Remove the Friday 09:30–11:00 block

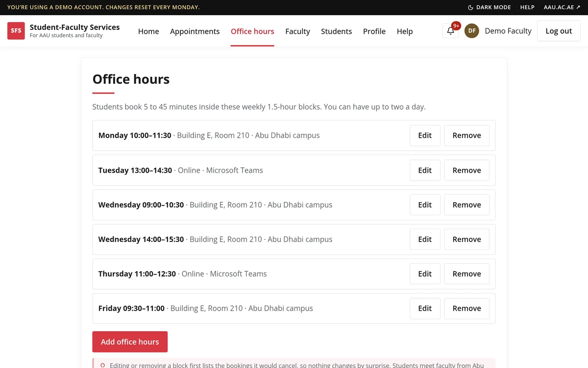point(466,309)
